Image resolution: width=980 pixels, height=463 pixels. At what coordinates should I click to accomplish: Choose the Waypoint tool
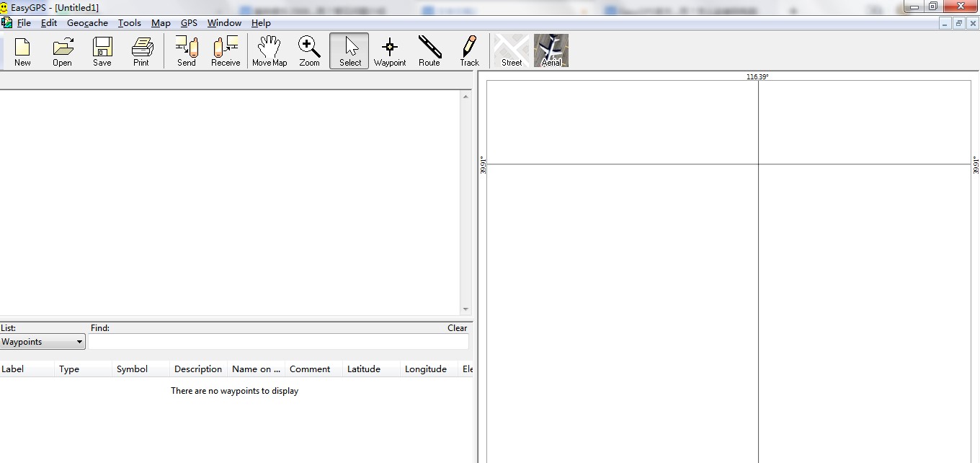pos(390,50)
